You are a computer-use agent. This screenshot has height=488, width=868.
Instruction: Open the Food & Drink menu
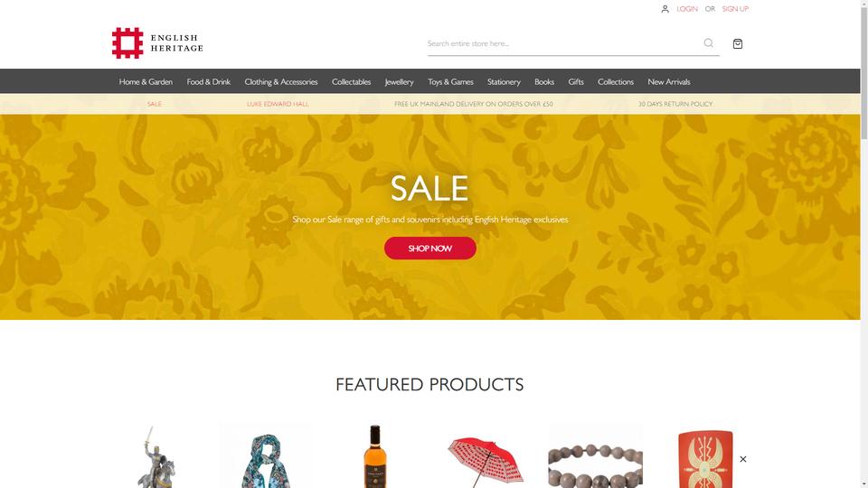click(x=208, y=82)
